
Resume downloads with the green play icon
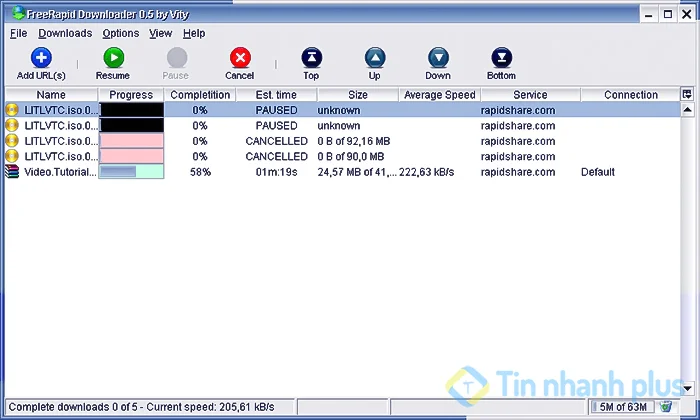click(x=113, y=58)
